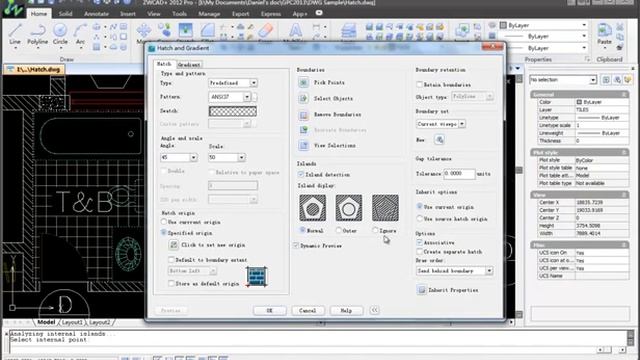Select the Normal radio button
The image size is (640, 360).
[302, 230]
